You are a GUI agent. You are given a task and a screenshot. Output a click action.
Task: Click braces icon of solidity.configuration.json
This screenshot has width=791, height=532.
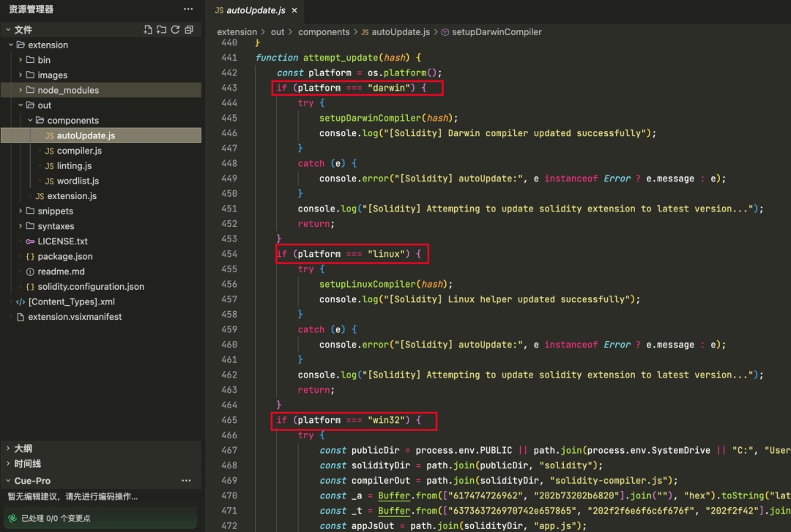pyautogui.click(x=30, y=287)
